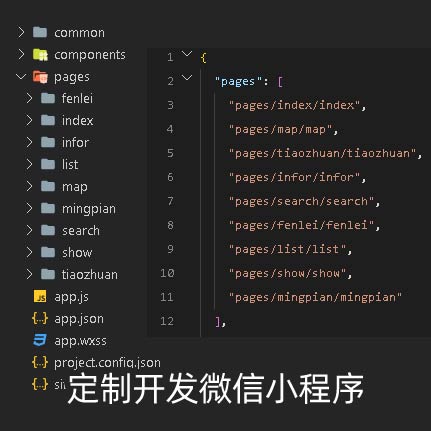This screenshot has height=431, width=431.
Task: Collapse the pages folder chevron
Action: pos(21,77)
